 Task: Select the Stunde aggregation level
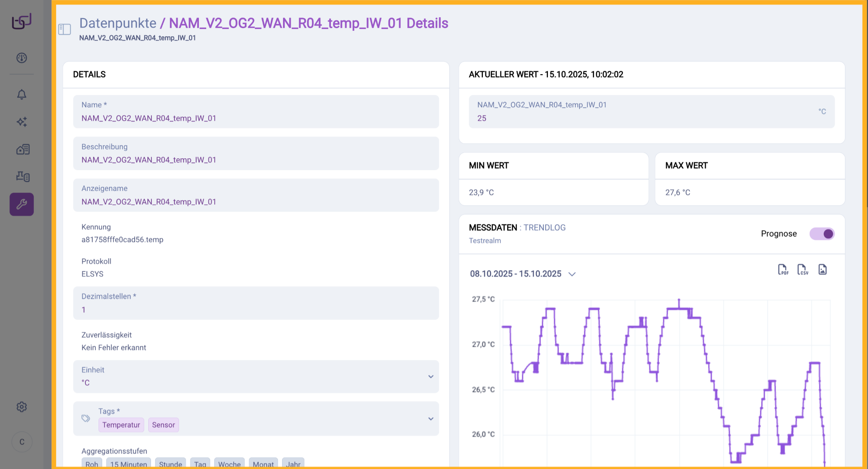(170, 464)
